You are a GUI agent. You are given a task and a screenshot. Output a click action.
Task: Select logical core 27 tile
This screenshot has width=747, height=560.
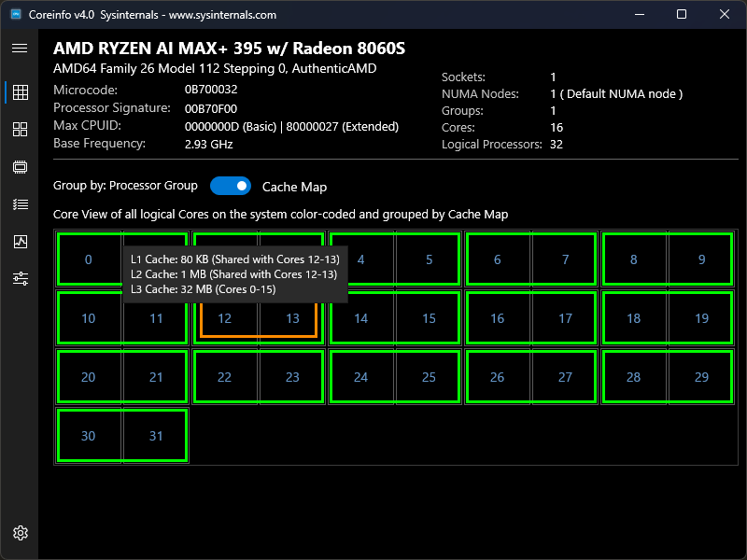[565, 377]
